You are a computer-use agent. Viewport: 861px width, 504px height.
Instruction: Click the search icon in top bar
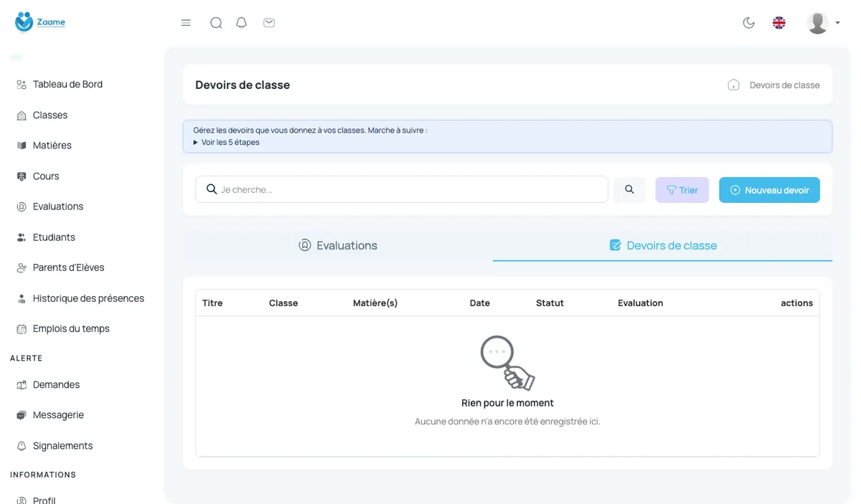coord(216,23)
